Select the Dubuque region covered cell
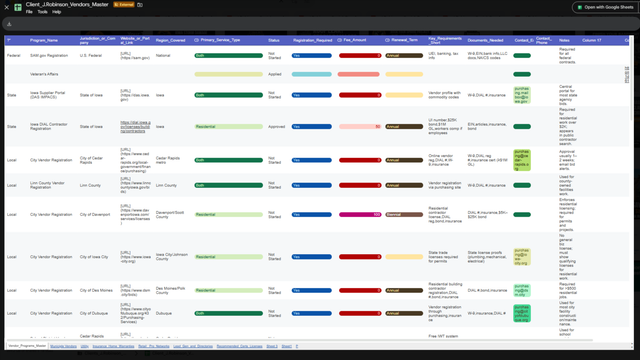 (164, 313)
